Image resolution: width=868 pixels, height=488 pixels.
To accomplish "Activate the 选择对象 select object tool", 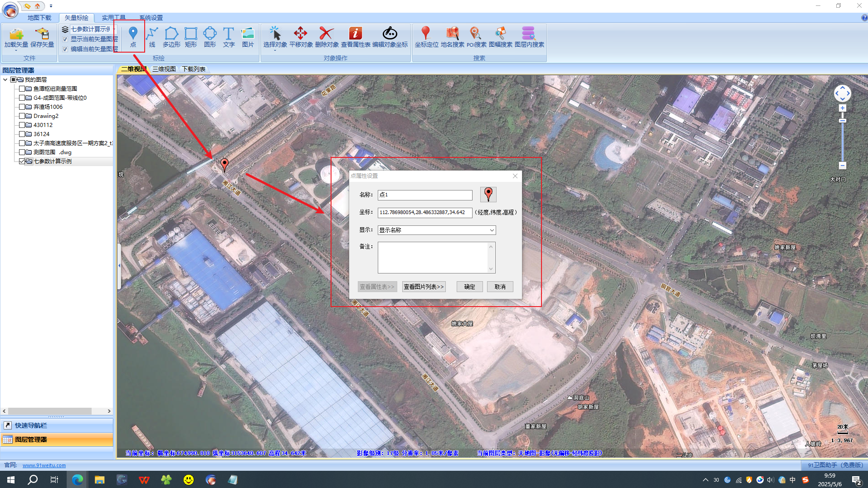I will pyautogui.click(x=275, y=36).
